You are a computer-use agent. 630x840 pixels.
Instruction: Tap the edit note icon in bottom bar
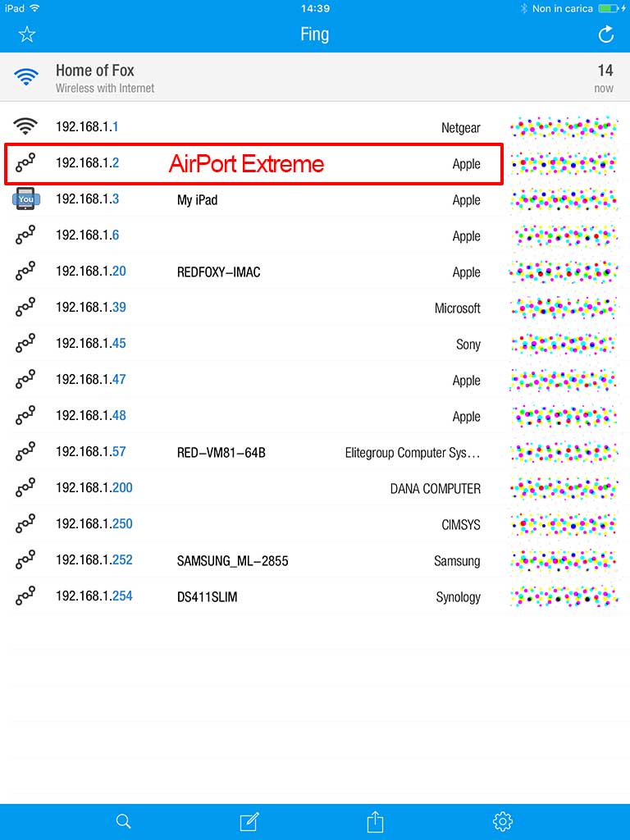tap(249, 821)
